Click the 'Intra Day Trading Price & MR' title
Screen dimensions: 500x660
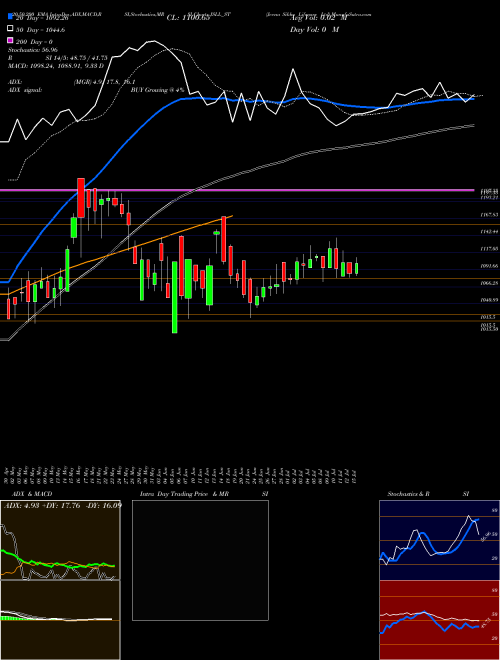point(184,494)
